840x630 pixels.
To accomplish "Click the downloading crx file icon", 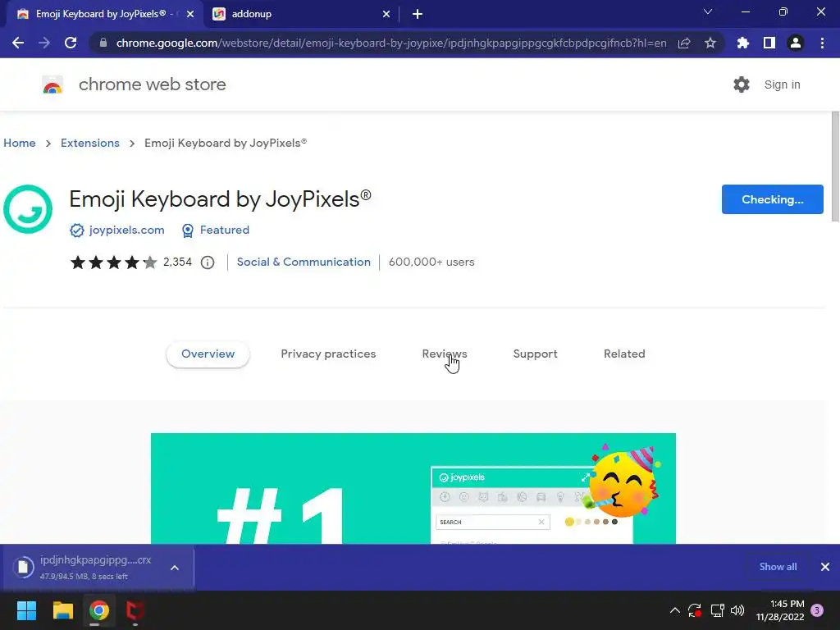I will pos(23,567).
